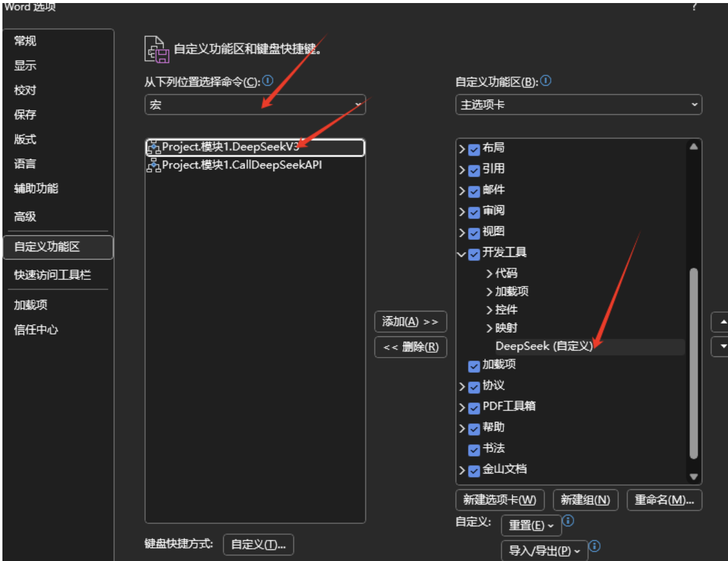Click the macro icon beside Project.模块1.CallDeepSeekAPI
Image resolution: width=728 pixels, height=561 pixels.
click(154, 165)
